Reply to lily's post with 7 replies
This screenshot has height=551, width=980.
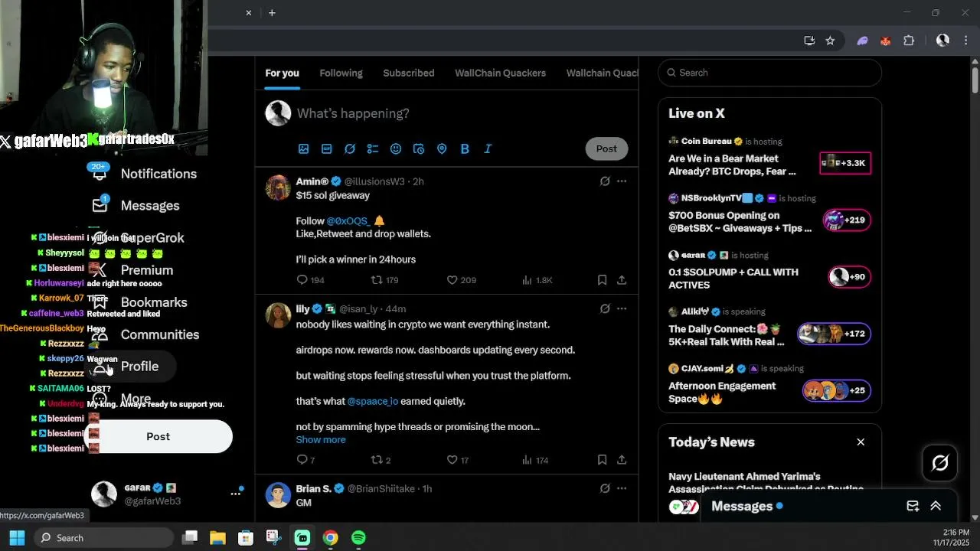point(305,460)
